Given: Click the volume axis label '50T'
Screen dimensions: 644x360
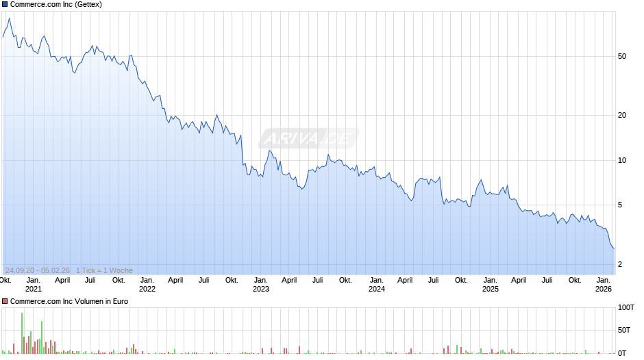Looking at the screenshot, I should click(624, 330).
